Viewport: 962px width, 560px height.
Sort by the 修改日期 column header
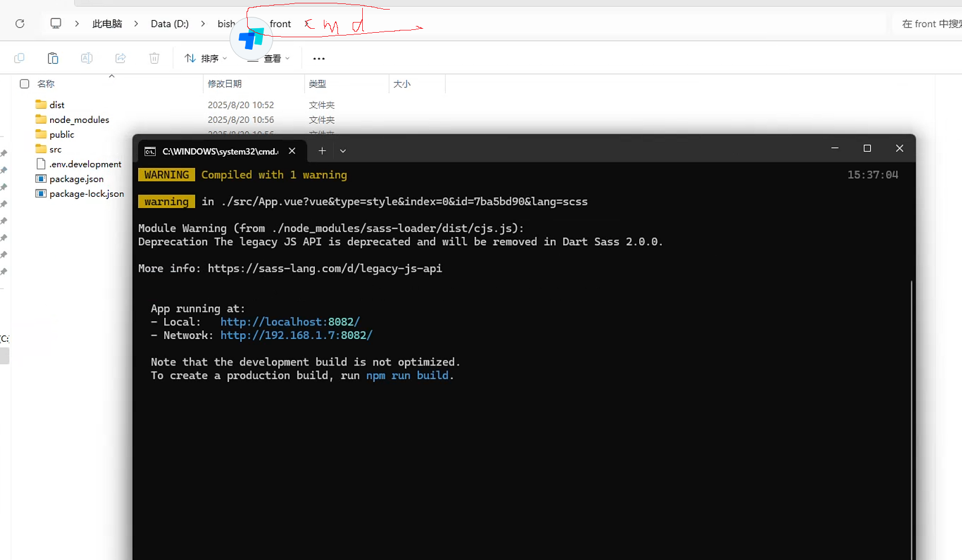225,83
